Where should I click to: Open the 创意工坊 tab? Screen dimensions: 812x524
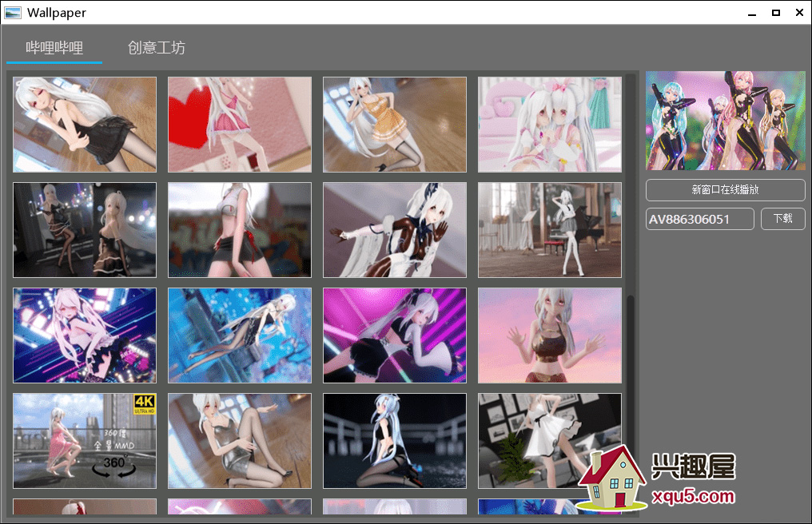coord(157,48)
